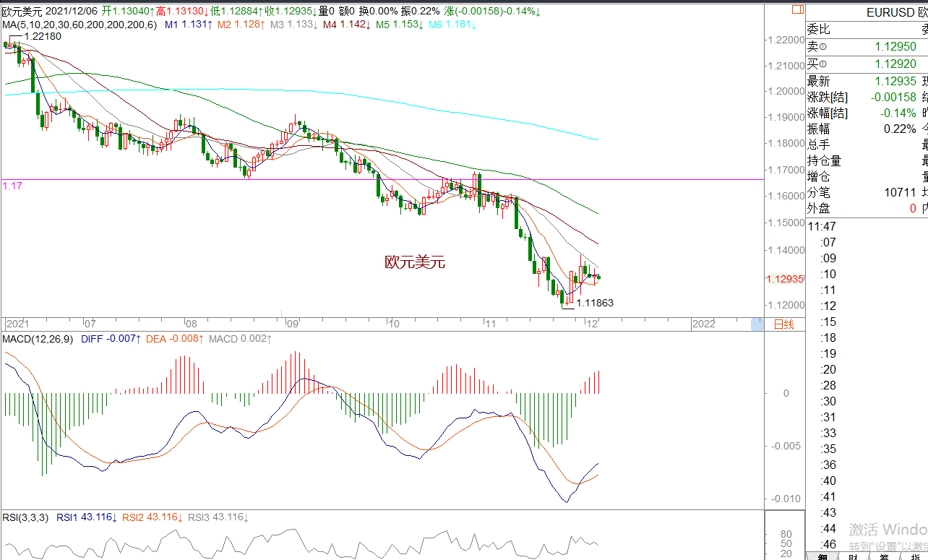Click the circled-one icon beside 买
The width and height of the screenshot is (928, 560).
823,64
